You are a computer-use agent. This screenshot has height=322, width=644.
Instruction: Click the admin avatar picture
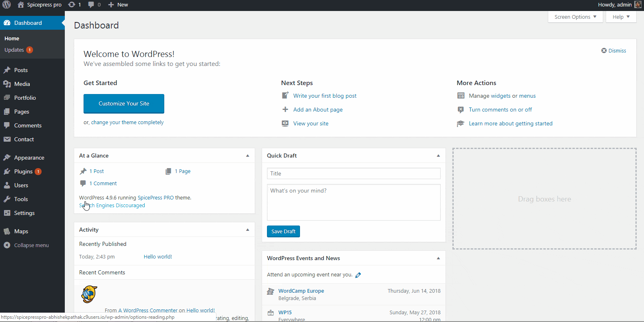pos(638,5)
